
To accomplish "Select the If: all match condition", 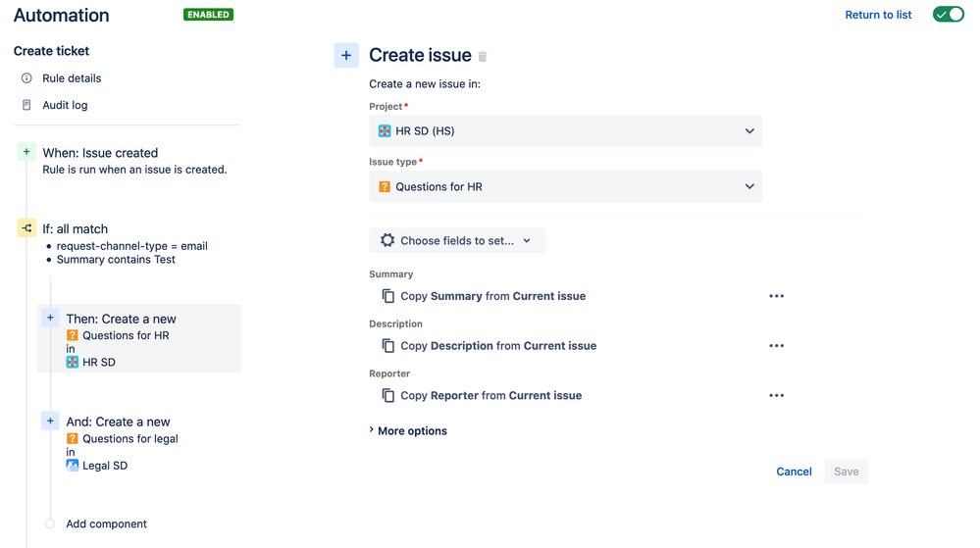I will 75,229.
